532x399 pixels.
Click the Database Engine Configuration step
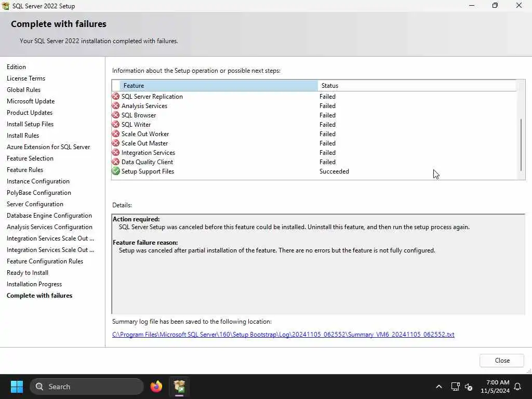tap(49, 216)
